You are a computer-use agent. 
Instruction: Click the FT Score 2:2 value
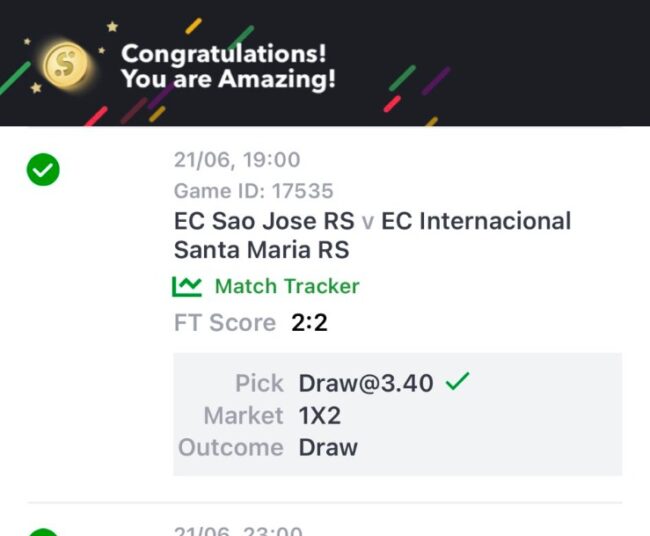(x=309, y=323)
